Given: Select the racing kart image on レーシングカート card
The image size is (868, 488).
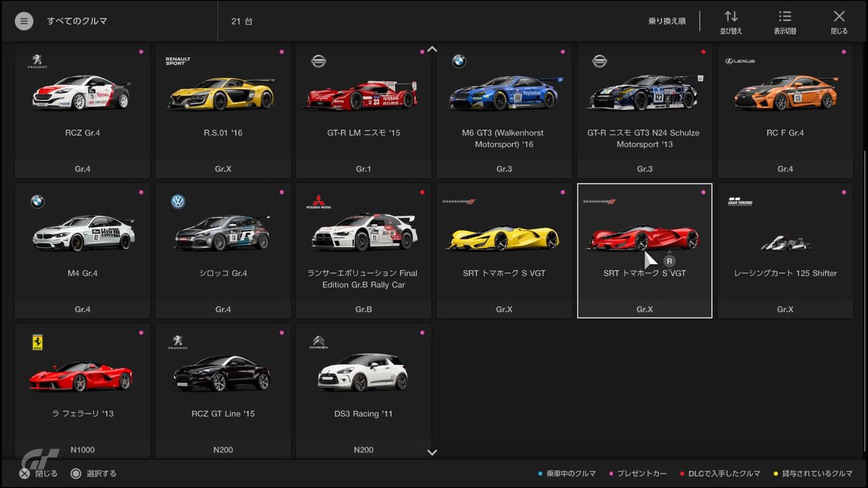Looking at the screenshot, I should 785,242.
